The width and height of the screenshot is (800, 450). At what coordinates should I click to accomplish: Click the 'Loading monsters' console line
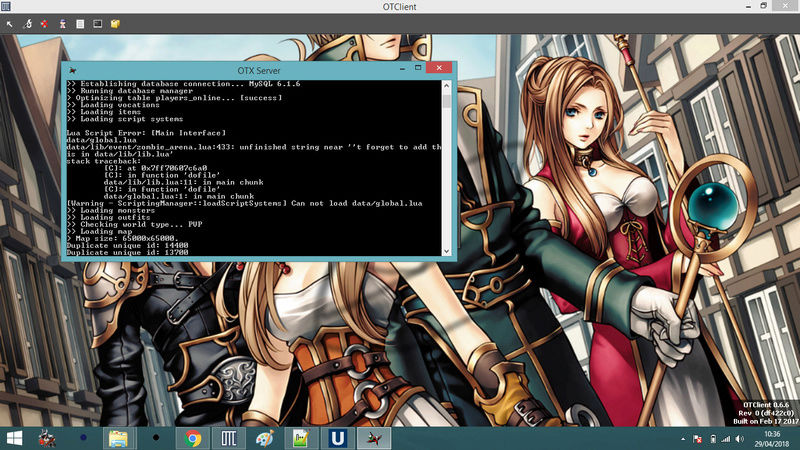[111, 210]
